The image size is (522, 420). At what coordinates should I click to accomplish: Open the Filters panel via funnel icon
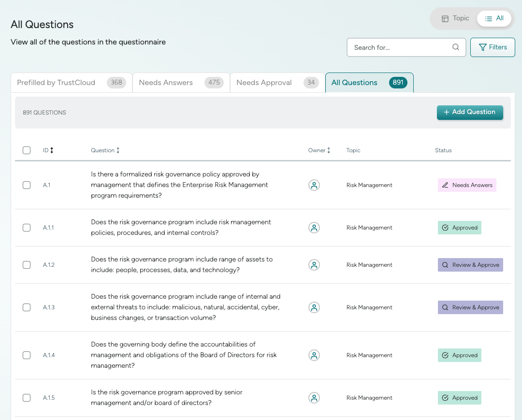[482, 47]
